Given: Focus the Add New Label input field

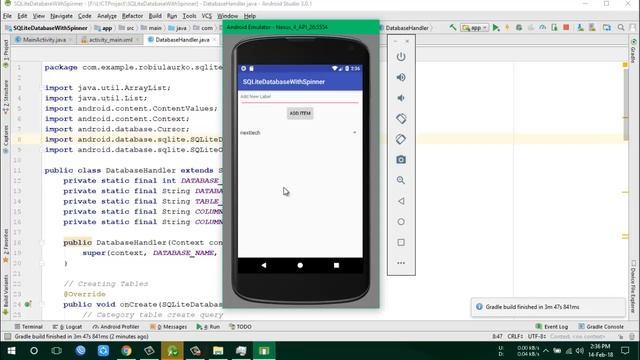Looking at the screenshot, I should point(300,97).
